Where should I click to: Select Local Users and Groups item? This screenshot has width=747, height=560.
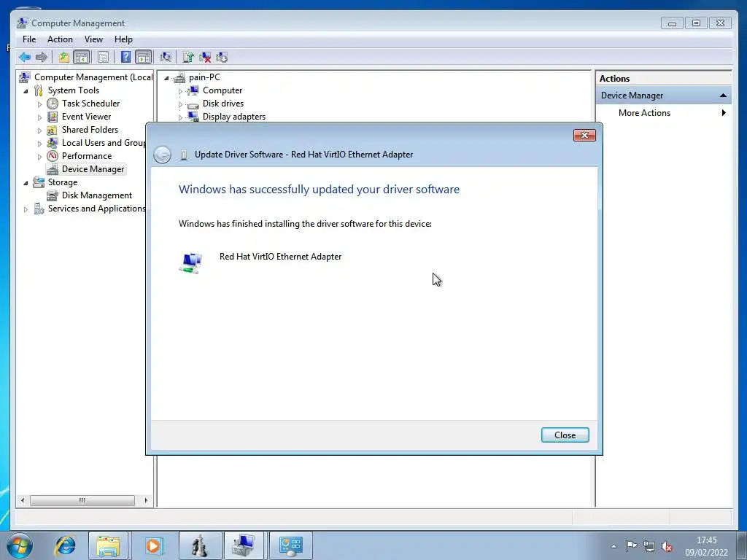[104, 143]
